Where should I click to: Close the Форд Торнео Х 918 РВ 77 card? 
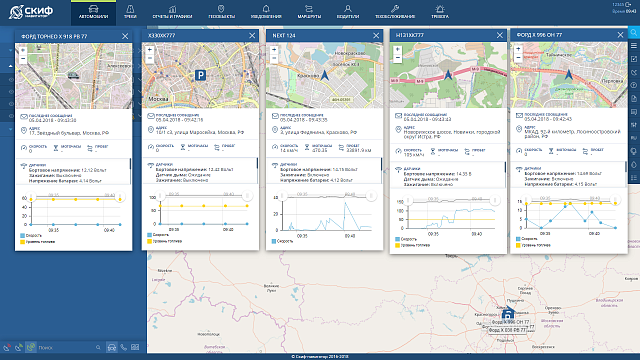click(x=125, y=36)
